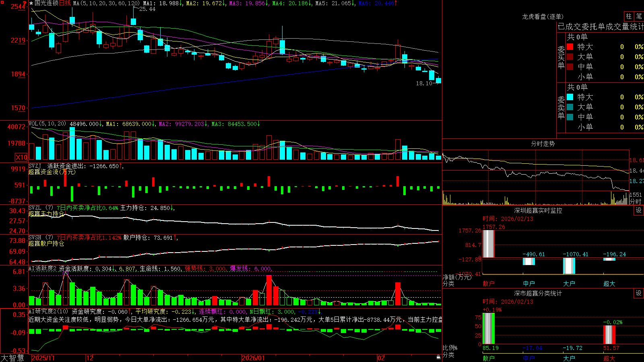The image size is (644, 362).
Task: Click the SVZJ indicator name
Action: coord(35,166)
